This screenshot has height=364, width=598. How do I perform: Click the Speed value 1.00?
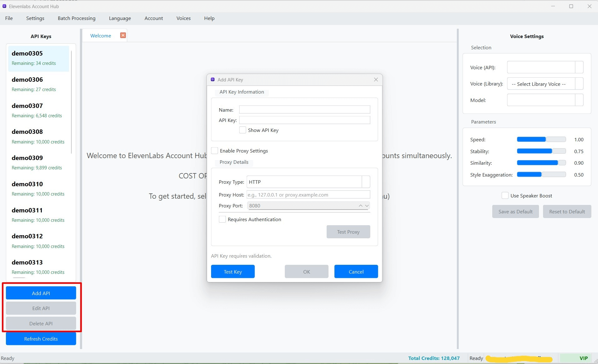[x=579, y=139]
